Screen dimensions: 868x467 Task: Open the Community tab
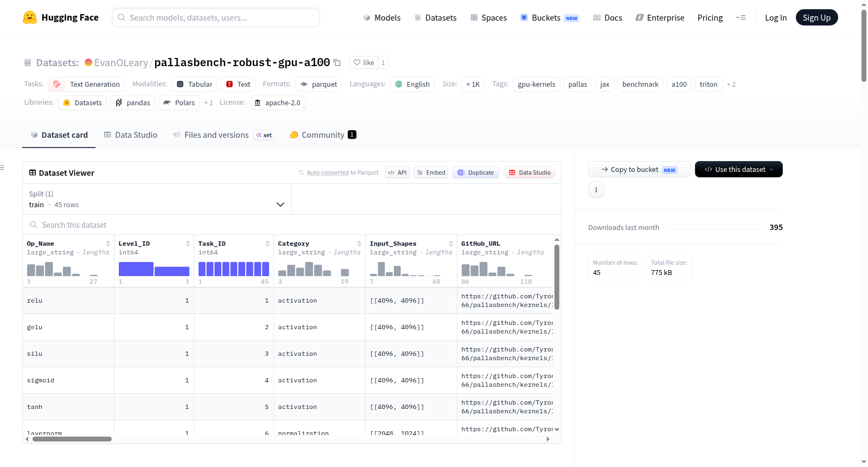coord(323,135)
